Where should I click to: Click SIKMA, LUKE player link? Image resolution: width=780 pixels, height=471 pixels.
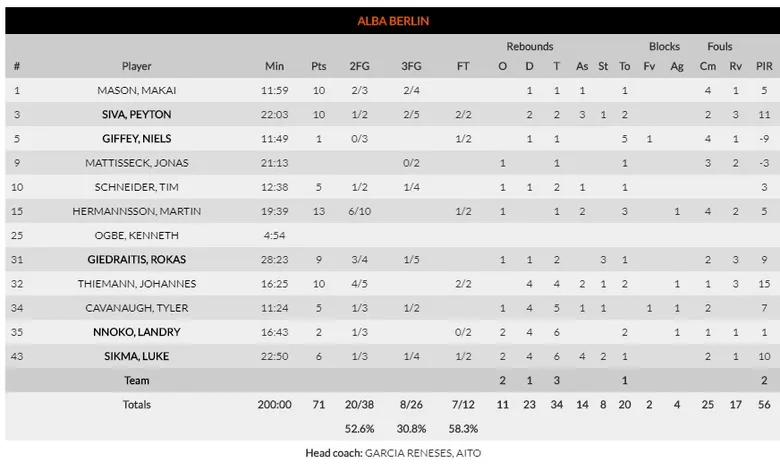click(137, 356)
